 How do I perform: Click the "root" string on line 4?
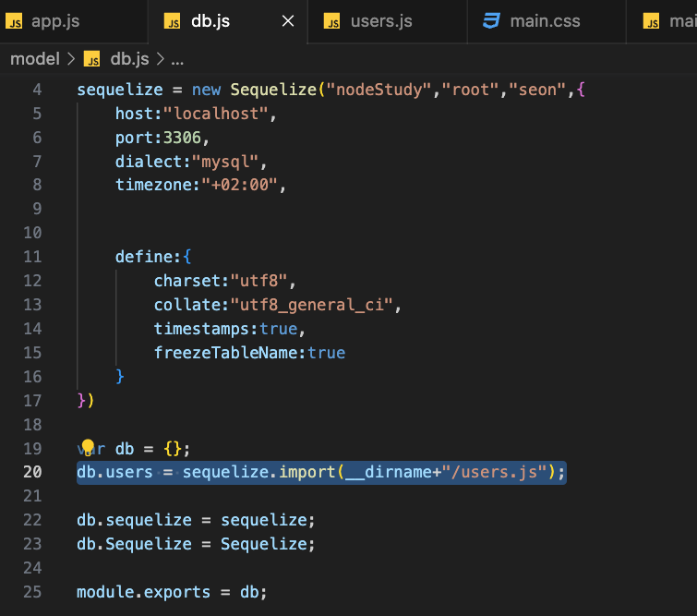470,90
